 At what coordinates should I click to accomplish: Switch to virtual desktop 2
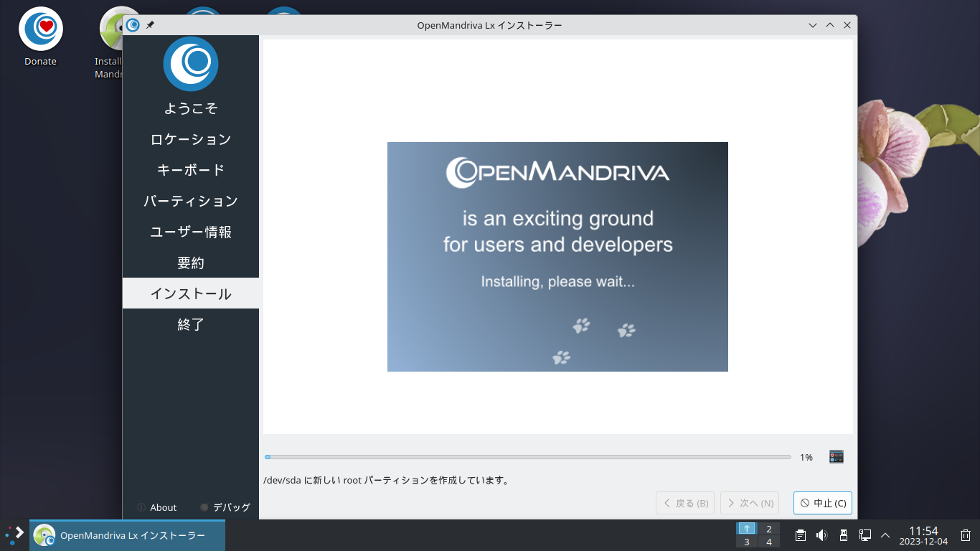click(x=769, y=529)
